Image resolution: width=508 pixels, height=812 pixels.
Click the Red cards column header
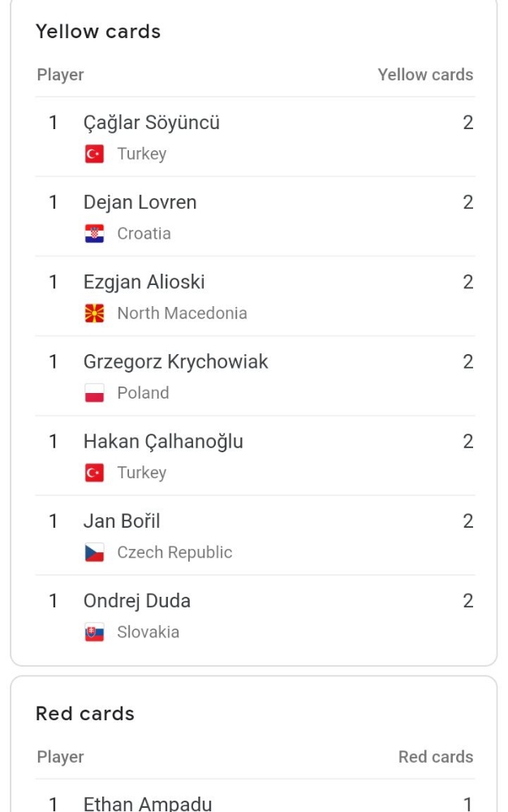[x=436, y=757]
